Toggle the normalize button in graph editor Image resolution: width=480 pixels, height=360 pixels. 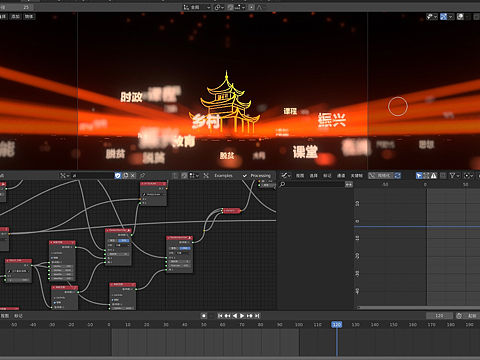pyautogui.click(x=381, y=175)
